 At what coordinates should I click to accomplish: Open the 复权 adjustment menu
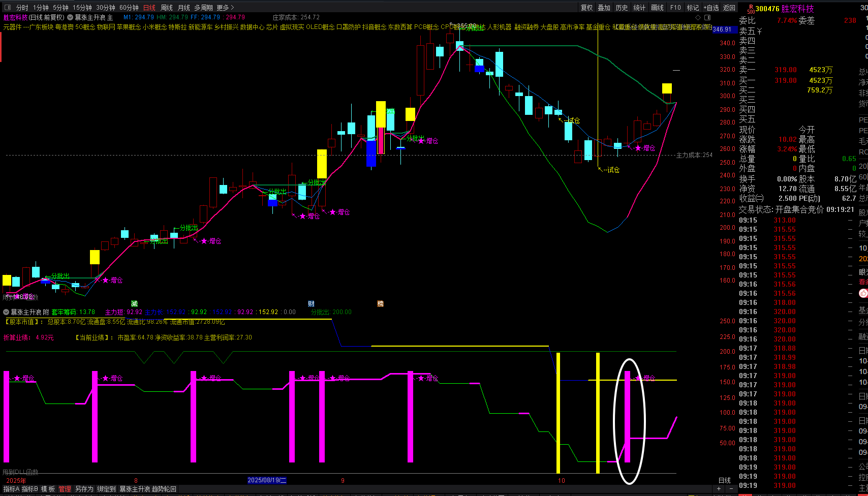tap(587, 8)
